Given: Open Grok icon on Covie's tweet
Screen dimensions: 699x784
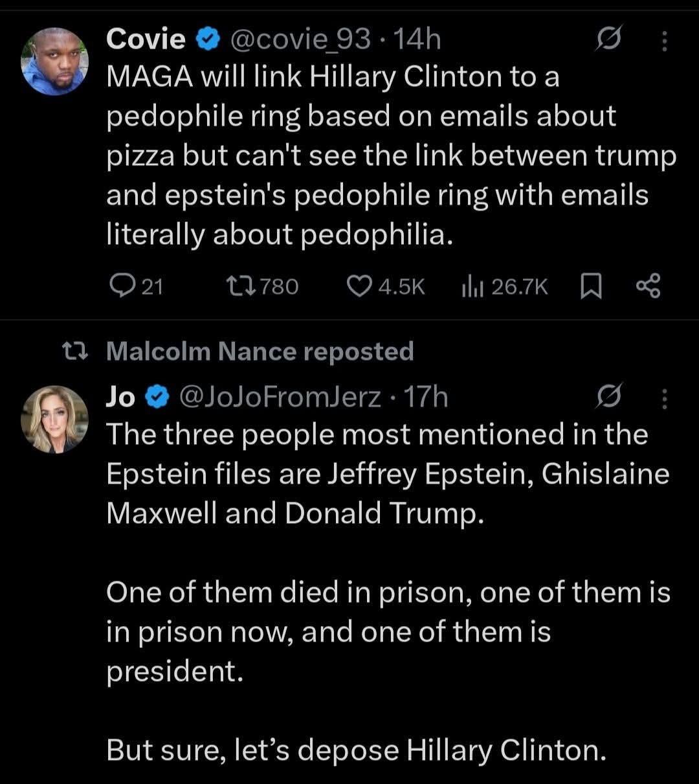Looking at the screenshot, I should [x=610, y=40].
